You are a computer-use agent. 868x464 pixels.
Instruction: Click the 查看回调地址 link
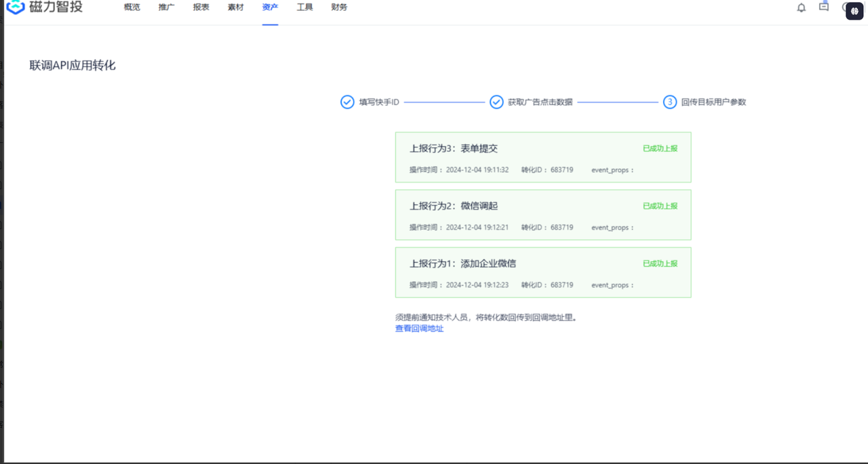pyautogui.click(x=419, y=328)
